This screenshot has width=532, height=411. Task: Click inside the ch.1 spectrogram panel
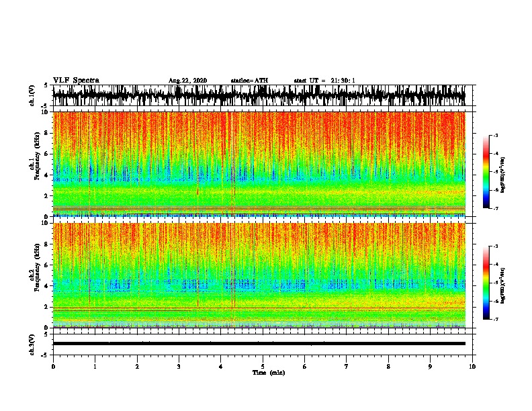pyautogui.click(x=259, y=164)
